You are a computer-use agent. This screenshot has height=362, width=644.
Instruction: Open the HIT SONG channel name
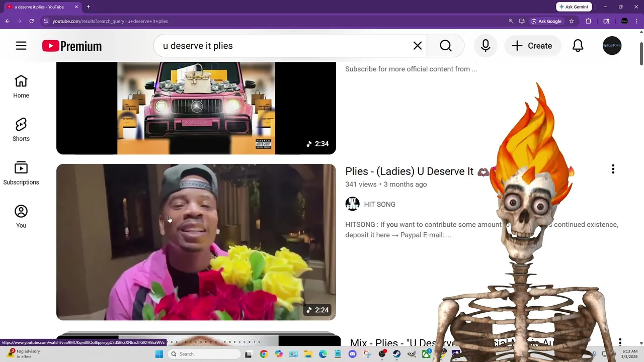click(x=380, y=204)
